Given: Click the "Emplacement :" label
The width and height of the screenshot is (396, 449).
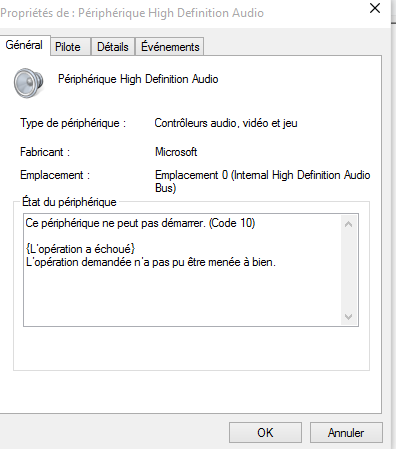Looking at the screenshot, I should pos(55,175).
